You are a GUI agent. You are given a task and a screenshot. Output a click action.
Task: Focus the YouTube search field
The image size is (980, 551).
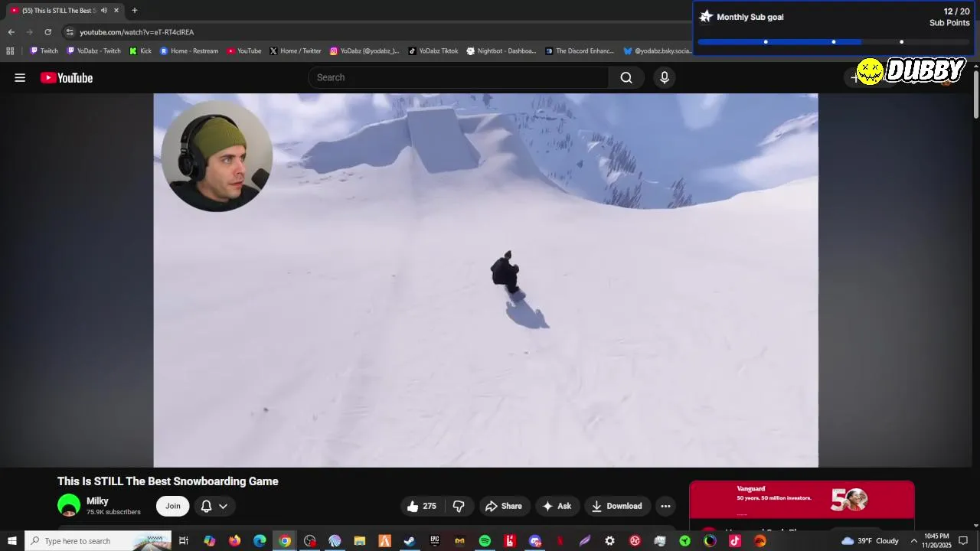458,77
